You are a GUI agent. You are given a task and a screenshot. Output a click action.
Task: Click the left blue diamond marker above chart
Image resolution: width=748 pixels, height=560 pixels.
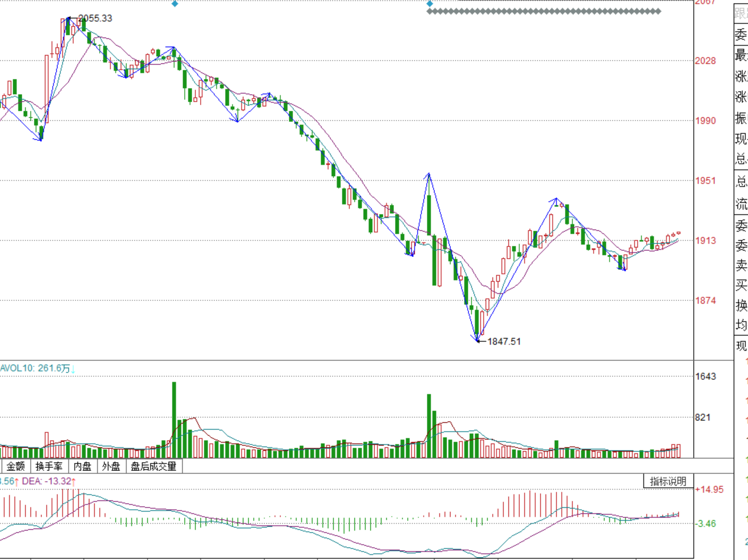(174, 4)
